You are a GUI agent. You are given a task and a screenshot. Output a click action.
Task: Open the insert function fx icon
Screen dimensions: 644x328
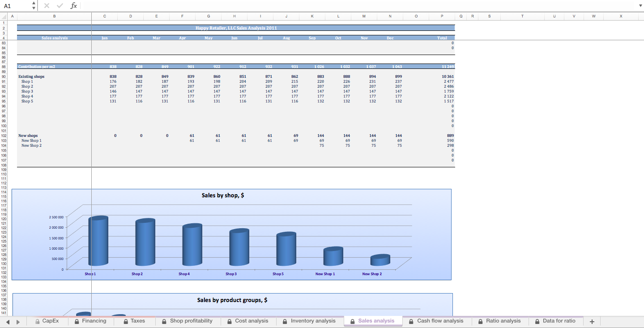(x=74, y=5)
